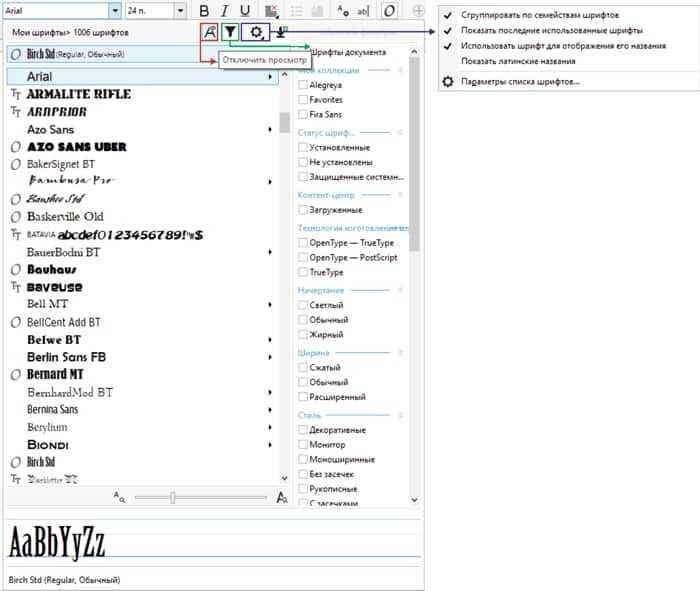The height and width of the screenshot is (591, 700).
Task: Expand the Berlin Sans FB family arrow
Action: pos(270,357)
